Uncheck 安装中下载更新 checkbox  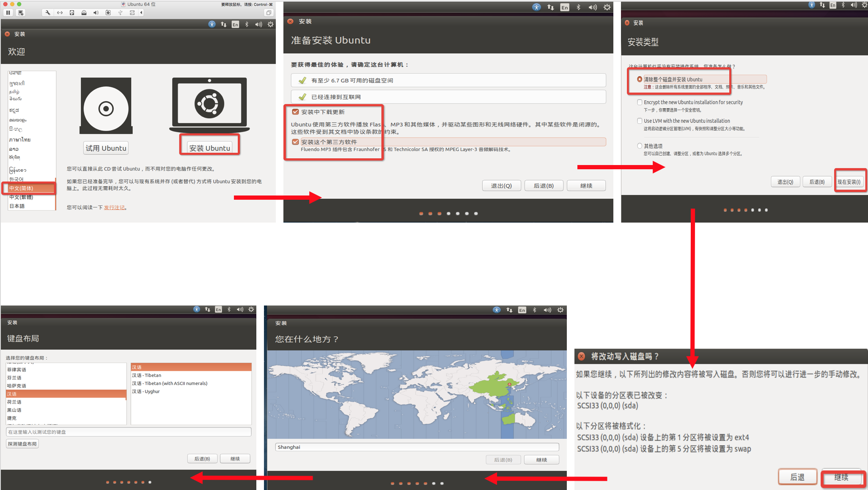(x=295, y=112)
